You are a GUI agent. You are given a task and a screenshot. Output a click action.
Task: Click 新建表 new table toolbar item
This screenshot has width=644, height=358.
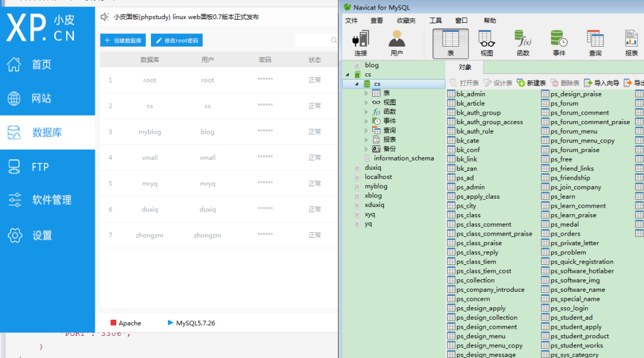click(531, 83)
